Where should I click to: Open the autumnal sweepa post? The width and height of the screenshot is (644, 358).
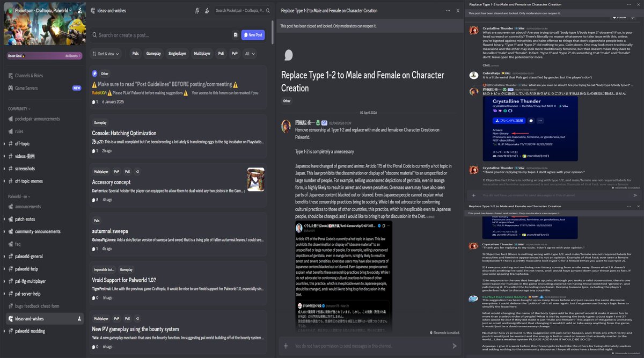click(x=178, y=233)
